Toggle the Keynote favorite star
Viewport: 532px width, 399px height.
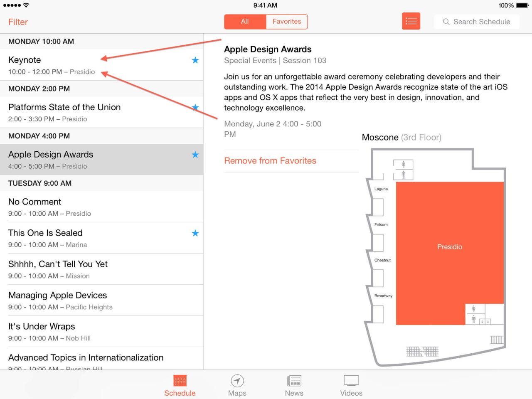[195, 60]
